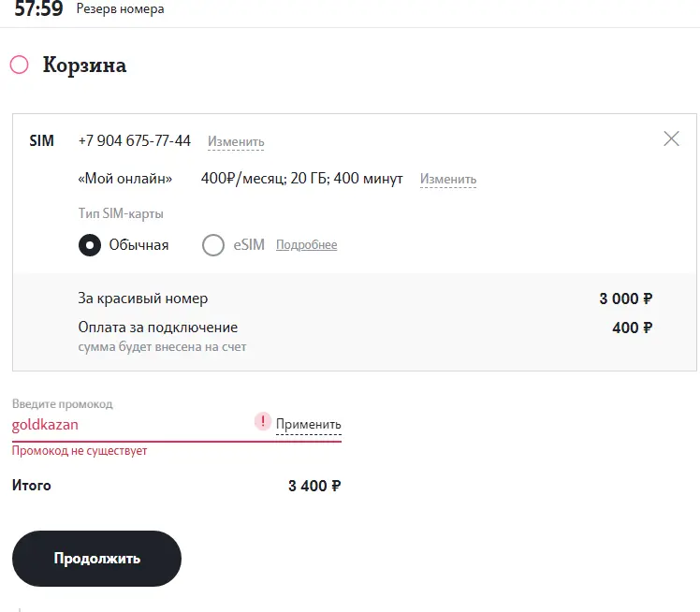Image resolution: width=700 pixels, height=612 pixels.
Task: Click the pink circle beside Корзина heading
Action: 20,65
